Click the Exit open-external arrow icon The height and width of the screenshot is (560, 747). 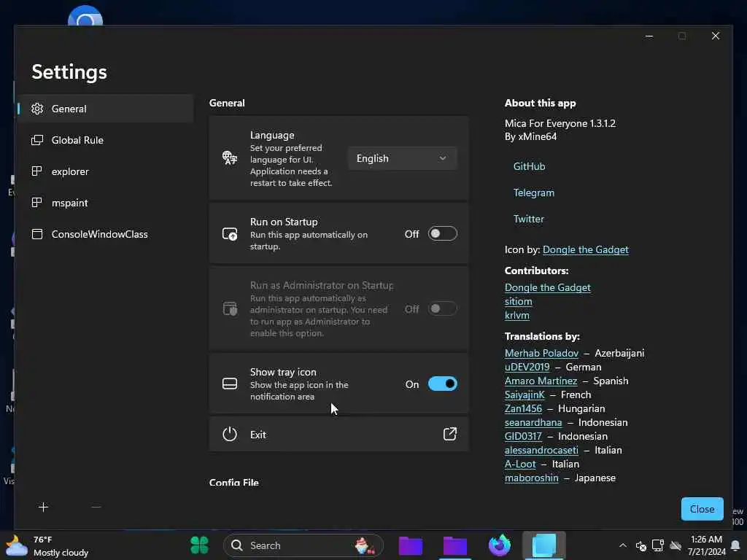(x=449, y=434)
